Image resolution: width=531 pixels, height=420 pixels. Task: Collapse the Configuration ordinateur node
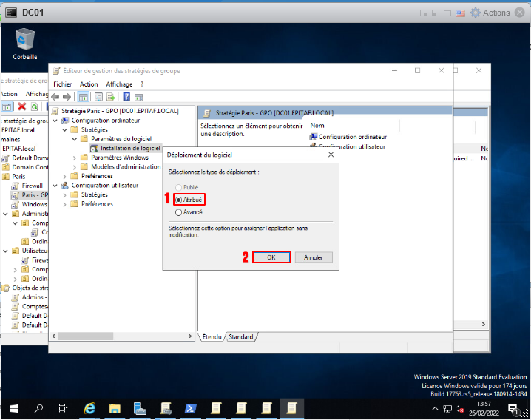coord(65,121)
